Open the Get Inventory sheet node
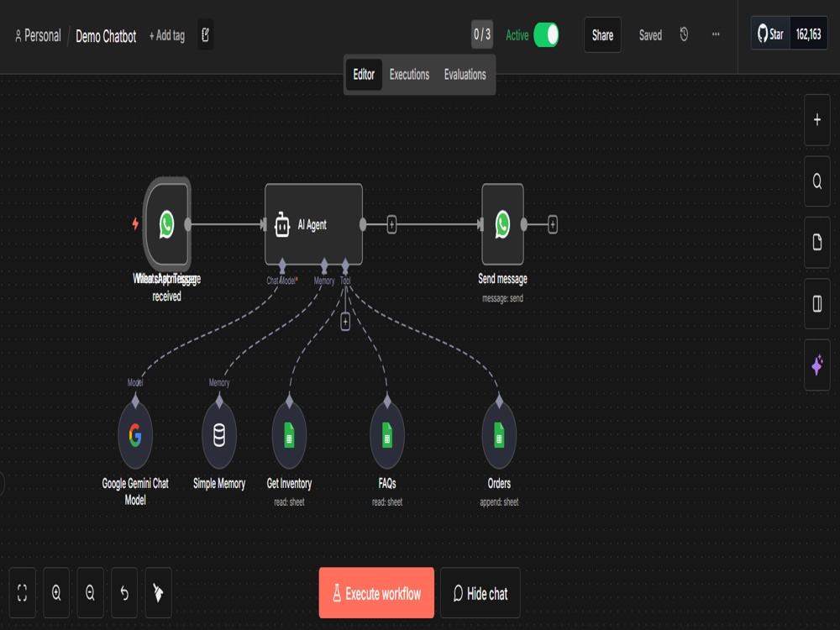 (x=289, y=435)
